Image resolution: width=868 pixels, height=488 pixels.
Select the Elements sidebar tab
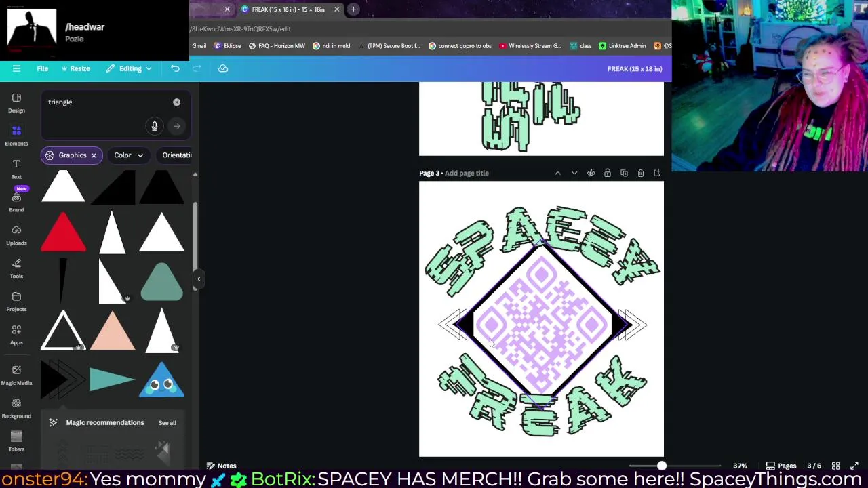(x=16, y=136)
